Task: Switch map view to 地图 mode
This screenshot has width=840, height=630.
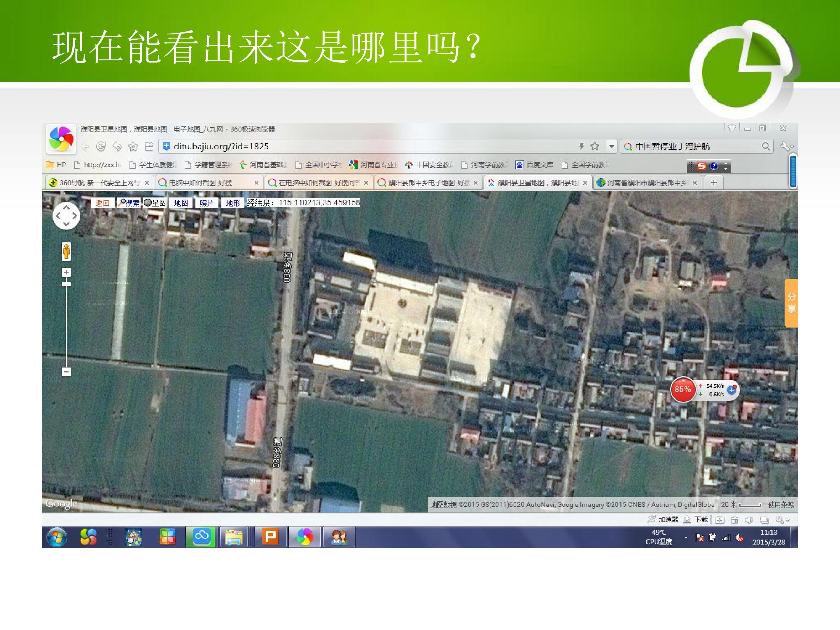Action: pyautogui.click(x=181, y=203)
